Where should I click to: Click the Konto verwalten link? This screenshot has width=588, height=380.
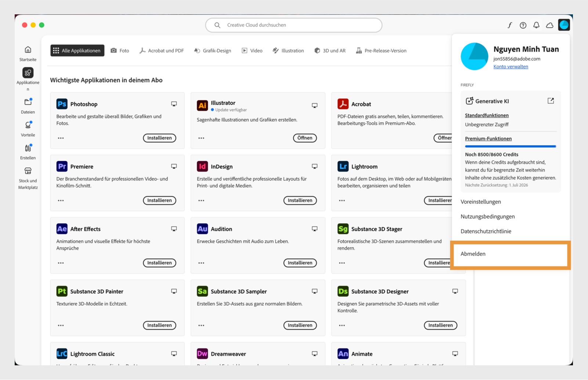511,67
